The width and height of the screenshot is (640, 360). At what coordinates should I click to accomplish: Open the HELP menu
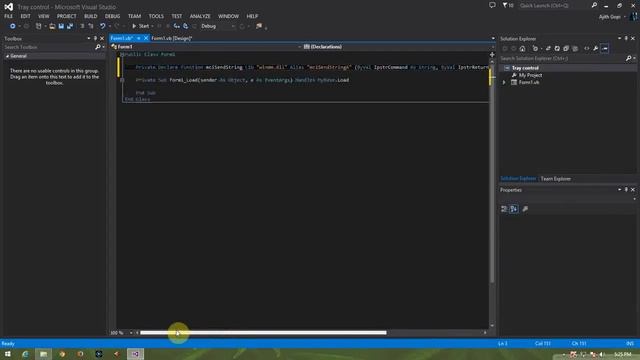pyautogui.click(x=252, y=16)
